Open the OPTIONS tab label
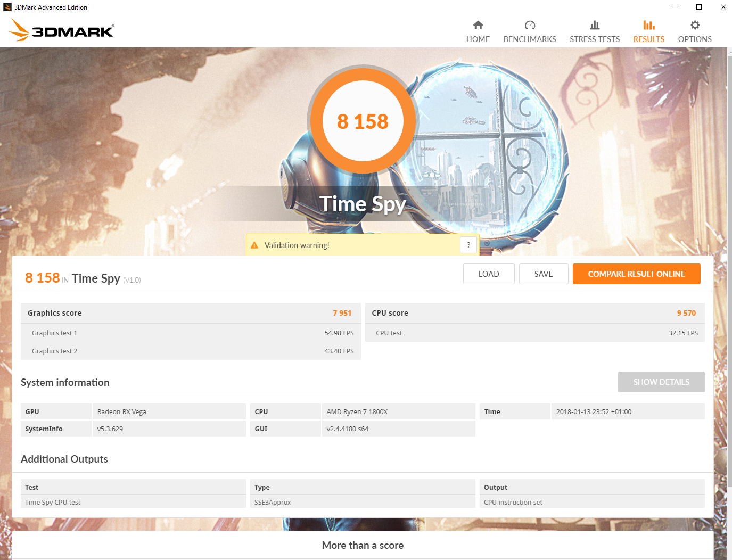732x560 pixels. click(695, 39)
